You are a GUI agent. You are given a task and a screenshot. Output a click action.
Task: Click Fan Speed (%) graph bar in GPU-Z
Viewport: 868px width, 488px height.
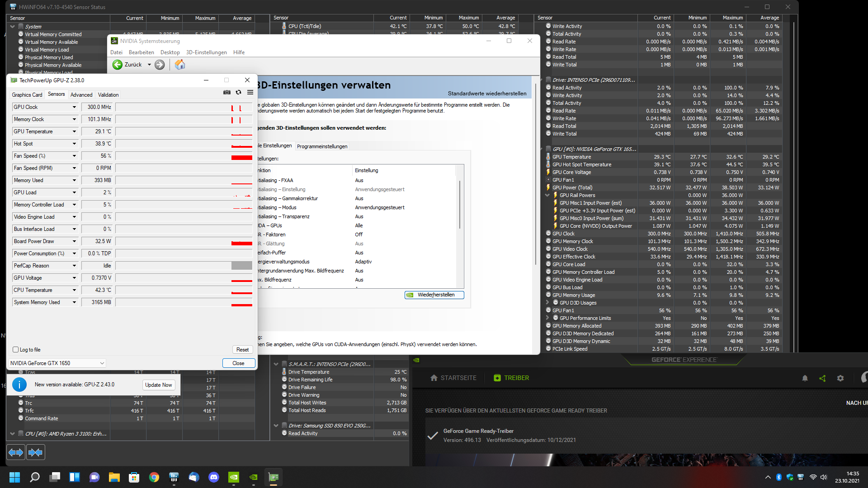pyautogui.click(x=184, y=156)
